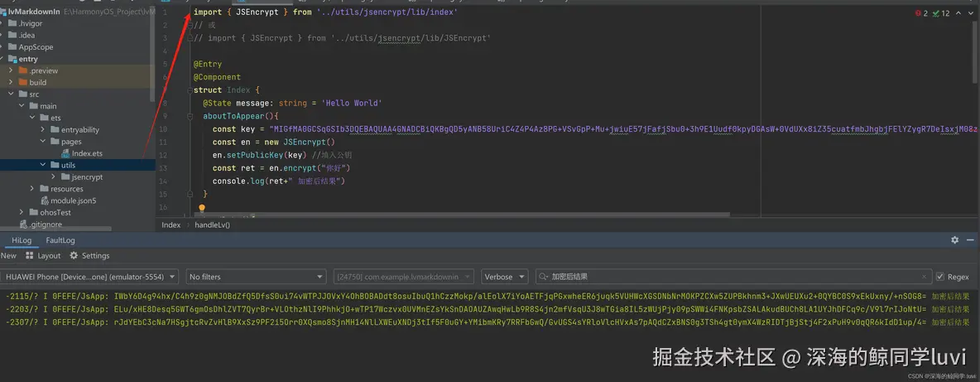Click the yellow lightbulb intention icon
Screen dimensions: 980x382
202,209
